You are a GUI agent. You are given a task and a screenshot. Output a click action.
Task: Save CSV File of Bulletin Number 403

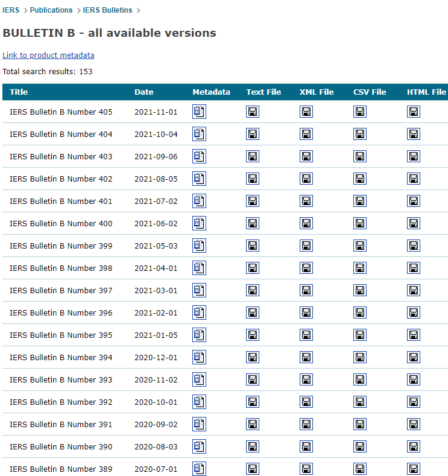(360, 156)
